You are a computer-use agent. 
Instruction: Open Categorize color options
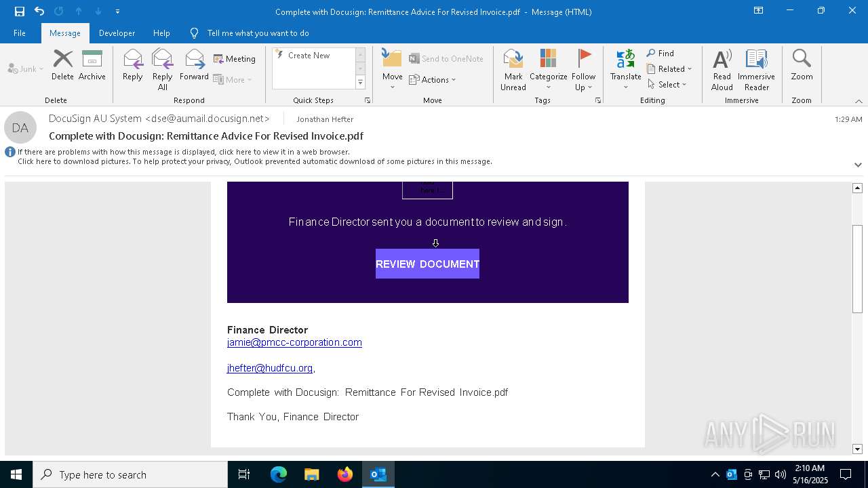548,69
